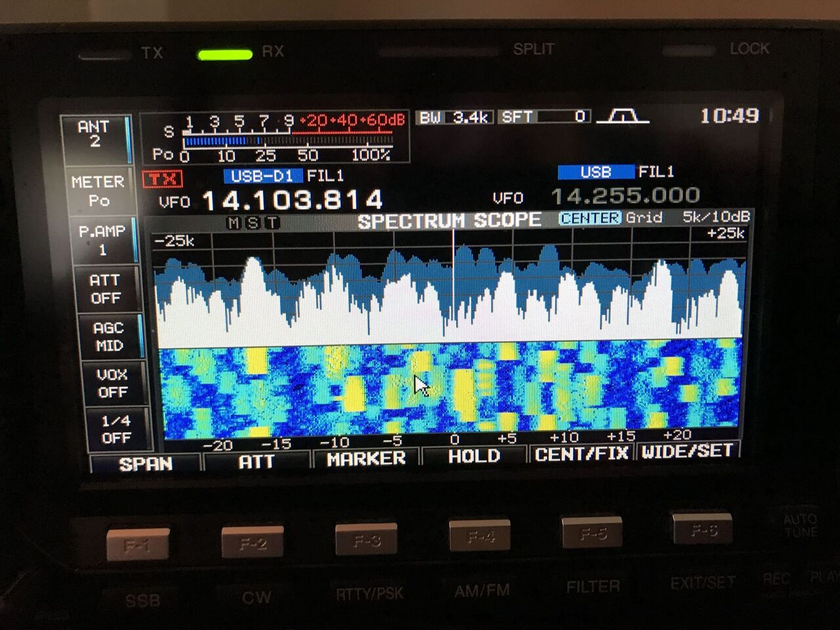This screenshot has width=840, height=630.
Task: Select ATT in the scope menu
Action: tap(256, 461)
